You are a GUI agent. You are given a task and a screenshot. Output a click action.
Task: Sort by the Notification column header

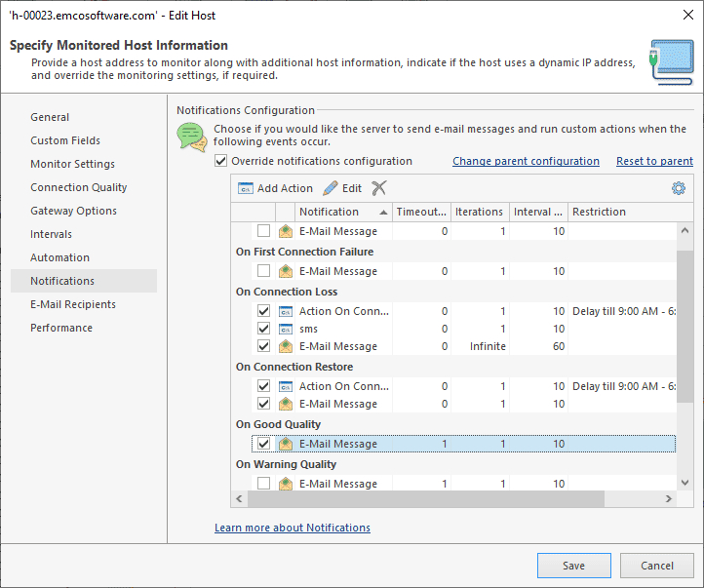pyautogui.click(x=343, y=212)
